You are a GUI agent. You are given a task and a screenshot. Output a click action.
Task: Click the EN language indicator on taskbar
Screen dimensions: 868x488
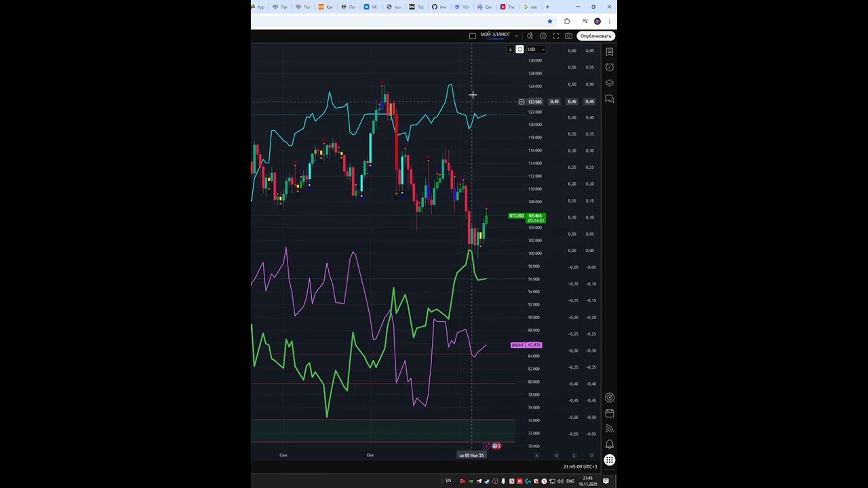[448, 481]
